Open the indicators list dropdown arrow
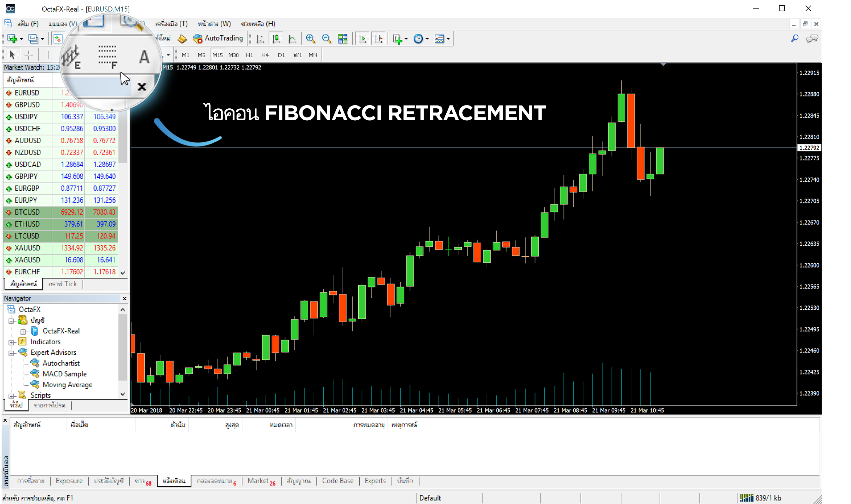The image size is (851, 504). coord(406,39)
